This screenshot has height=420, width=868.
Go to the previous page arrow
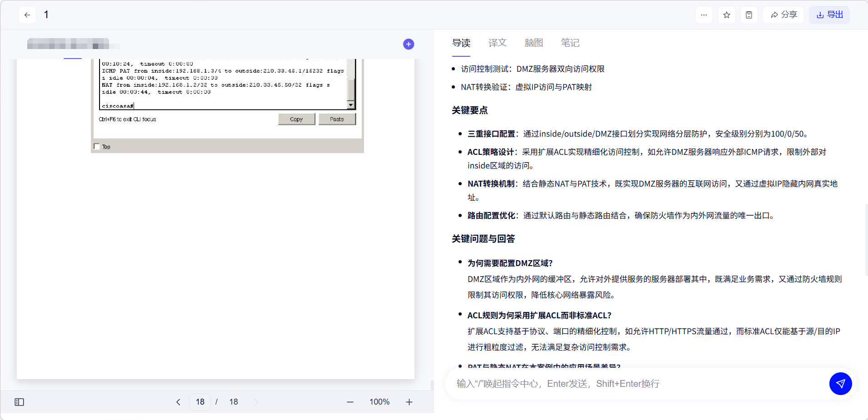178,402
